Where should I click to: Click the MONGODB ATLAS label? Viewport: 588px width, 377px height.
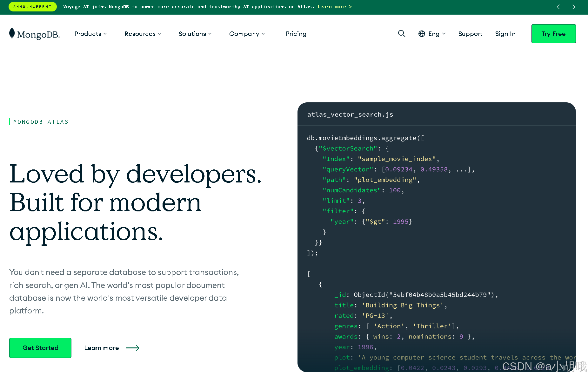[41, 122]
